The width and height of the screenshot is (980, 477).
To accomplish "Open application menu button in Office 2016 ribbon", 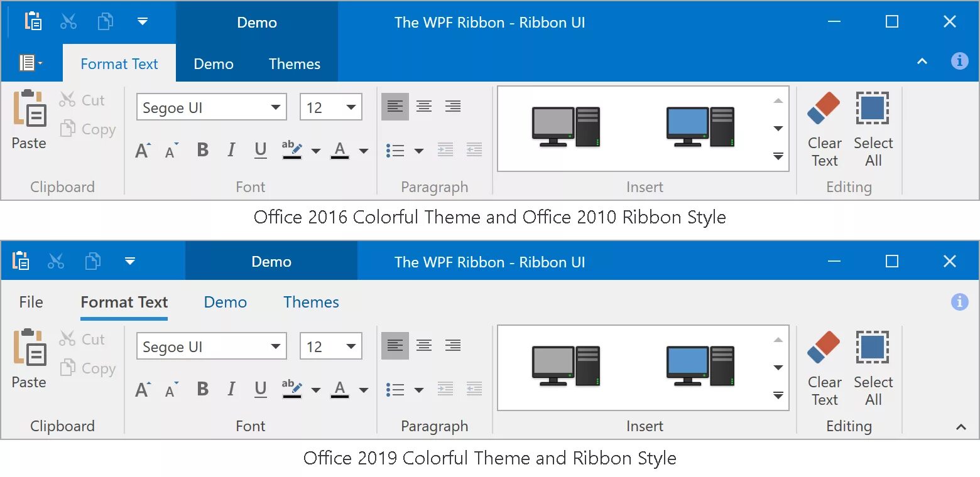I will click(x=31, y=63).
